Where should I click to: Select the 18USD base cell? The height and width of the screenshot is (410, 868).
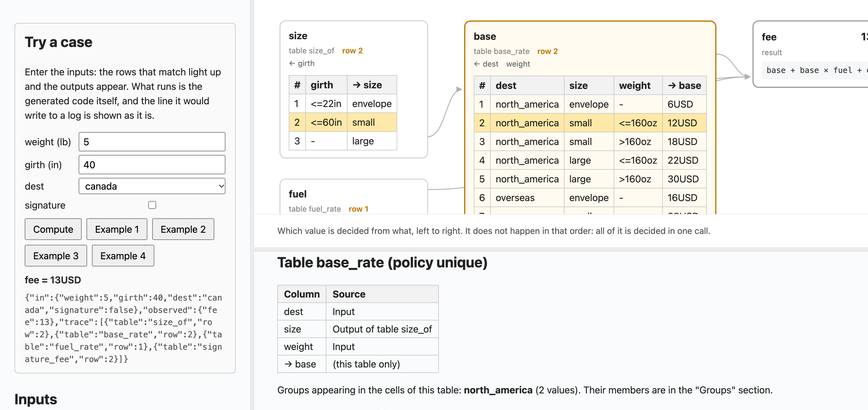(684, 142)
